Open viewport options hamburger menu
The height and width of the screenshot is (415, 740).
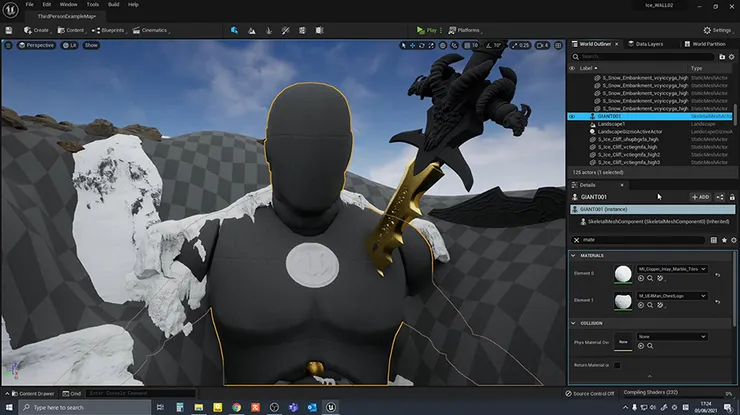(x=8, y=45)
